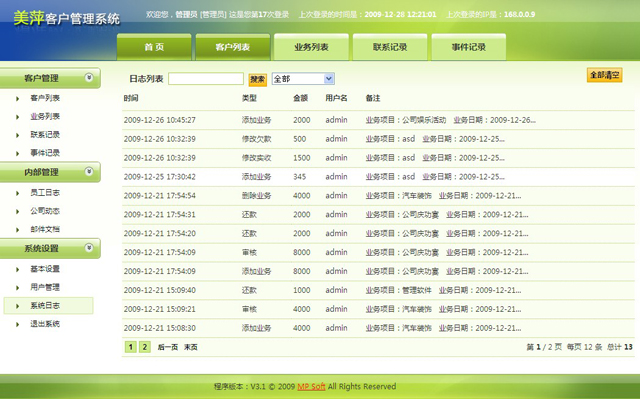Select the log time 2009-12-26 10:45:27
The width and height of the screenshot is (640, 399).
[160, 120]
